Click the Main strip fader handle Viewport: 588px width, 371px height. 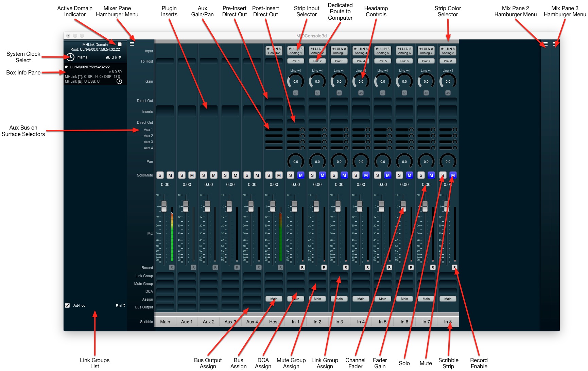pyautogui.click(x=164, y=206)
